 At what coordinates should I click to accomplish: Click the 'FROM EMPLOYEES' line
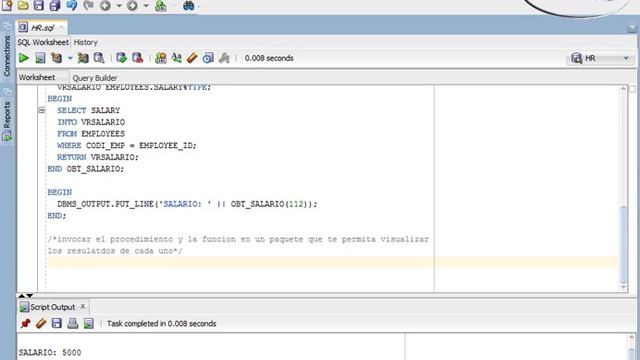point(91,134)
